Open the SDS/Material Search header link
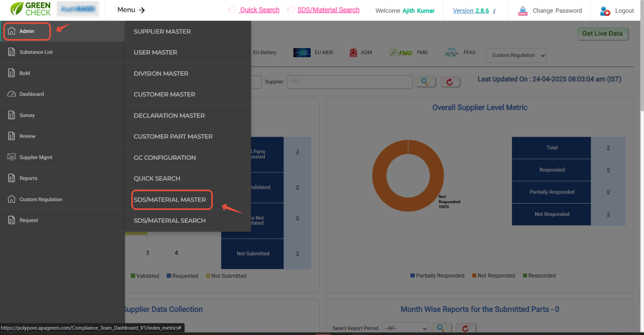The height and width of the screenshot is (335, 644). 329,10
